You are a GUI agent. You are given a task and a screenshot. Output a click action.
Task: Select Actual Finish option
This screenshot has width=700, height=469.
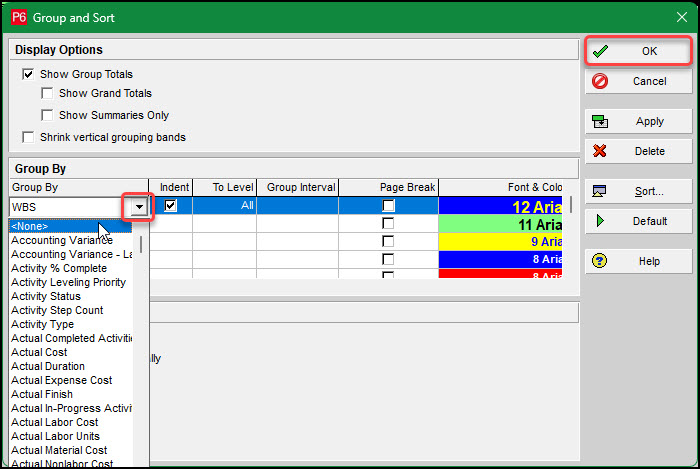71,394
